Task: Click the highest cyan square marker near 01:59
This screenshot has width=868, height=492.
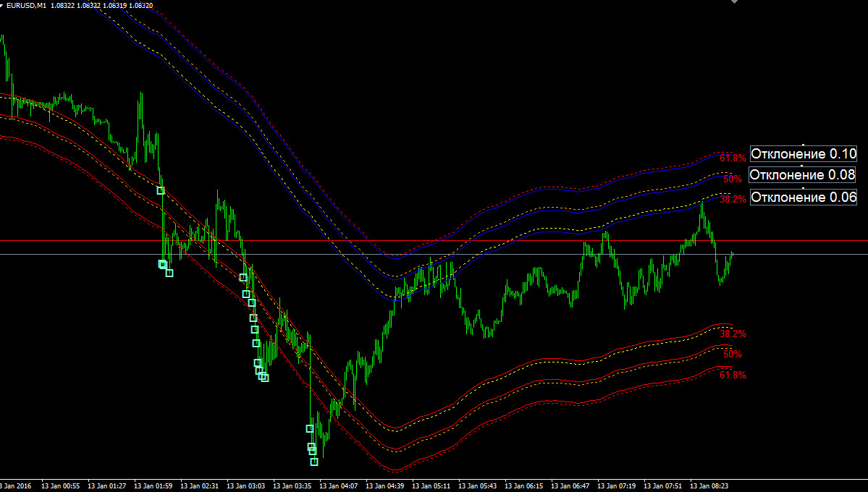Action: pyautogui.click(x=161, y=191)
